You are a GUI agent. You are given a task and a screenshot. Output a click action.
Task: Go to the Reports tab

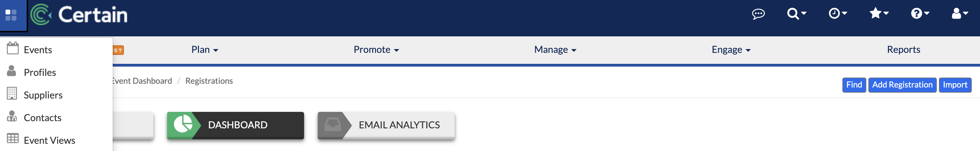[903, 49]
